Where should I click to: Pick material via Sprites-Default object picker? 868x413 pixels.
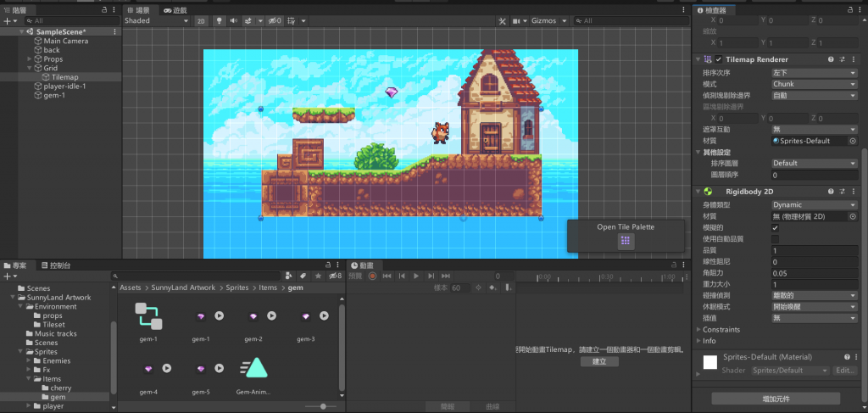853,141
